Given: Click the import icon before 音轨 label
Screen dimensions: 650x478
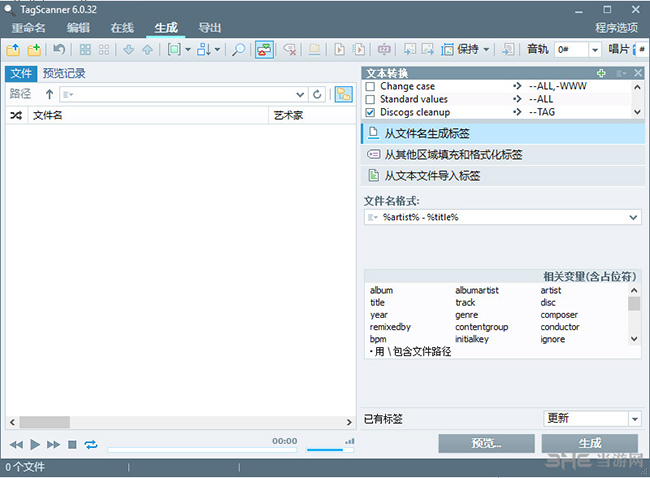Looking at the screenshot, I should [x=508, y=50].
